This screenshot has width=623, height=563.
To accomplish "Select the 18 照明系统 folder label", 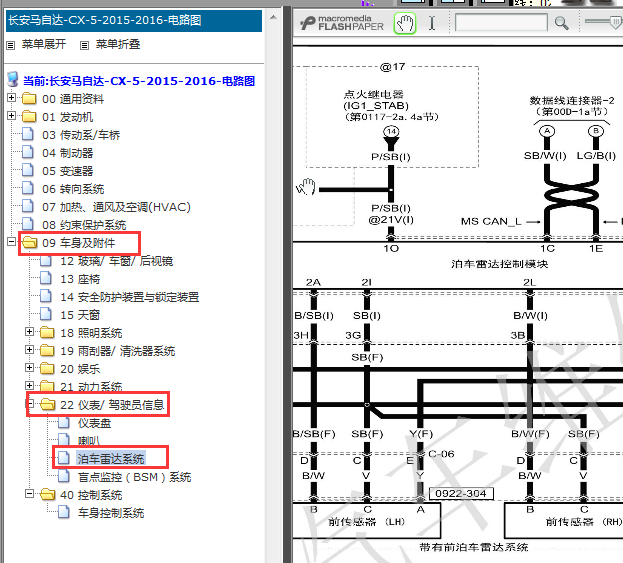I will (x=91, y=333).
